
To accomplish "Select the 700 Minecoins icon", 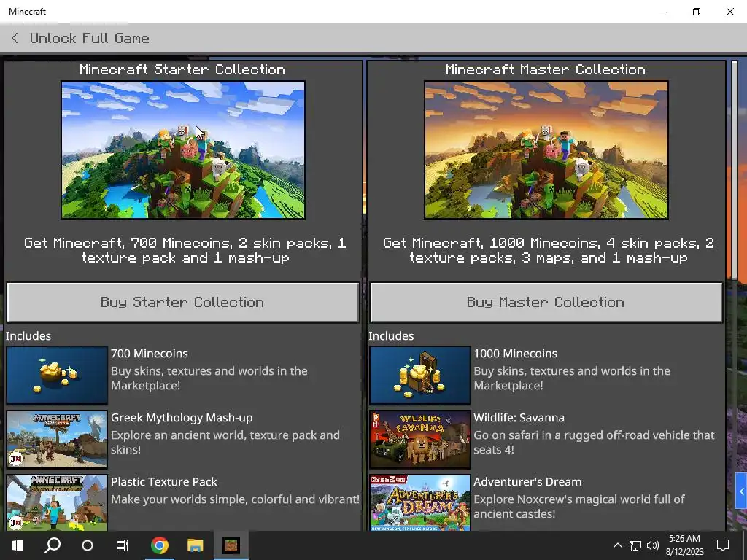I will 57,376.
